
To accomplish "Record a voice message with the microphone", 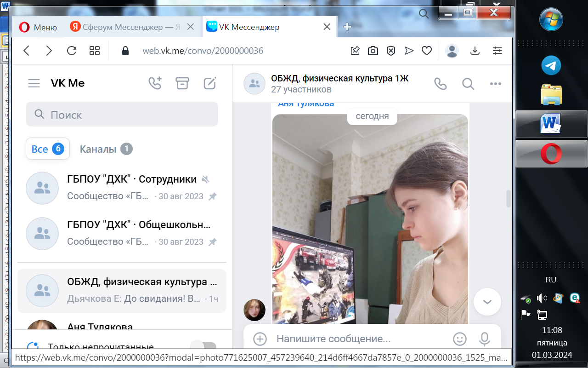I will (484, 339).
